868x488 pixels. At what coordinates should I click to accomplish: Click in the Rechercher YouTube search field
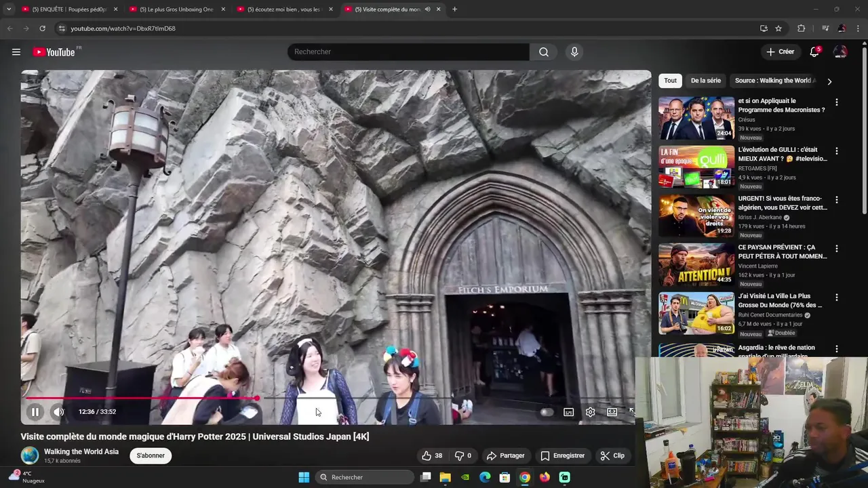(408, 52)
